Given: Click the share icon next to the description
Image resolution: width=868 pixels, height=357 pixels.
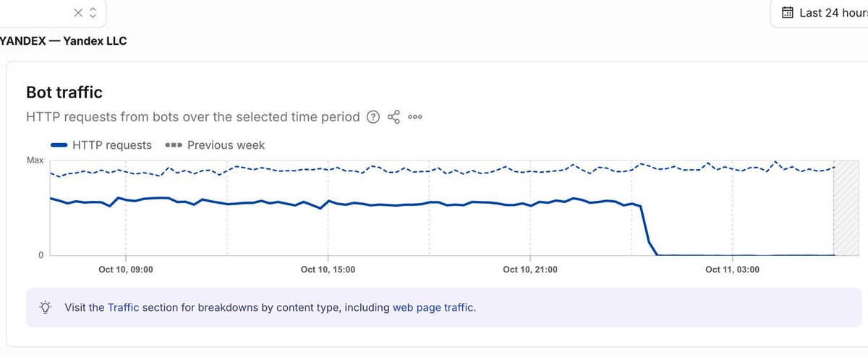Looking at the screenshot, I should click(x=394, y=117).
